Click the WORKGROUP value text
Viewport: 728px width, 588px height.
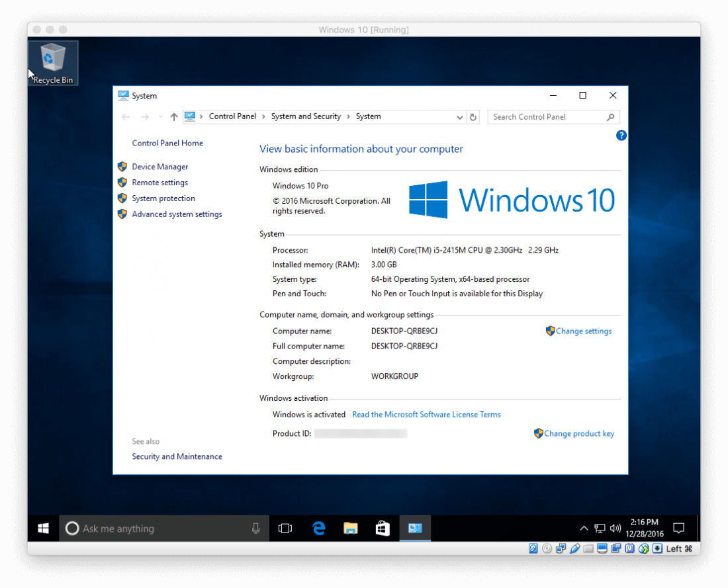pyautogui.click(x=394, y=376)
